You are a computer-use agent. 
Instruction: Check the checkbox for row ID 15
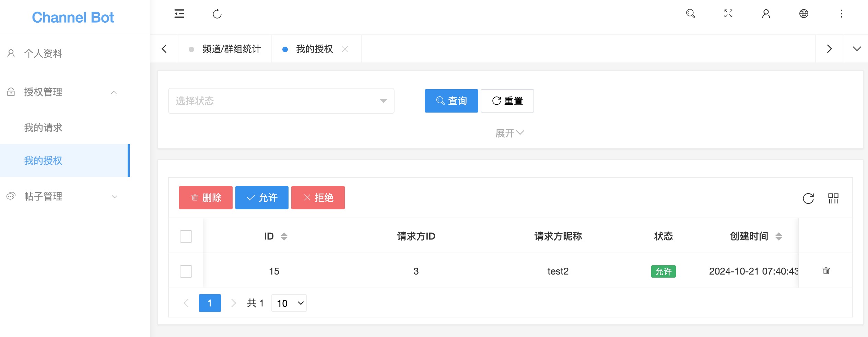click(x=186, y=271)
